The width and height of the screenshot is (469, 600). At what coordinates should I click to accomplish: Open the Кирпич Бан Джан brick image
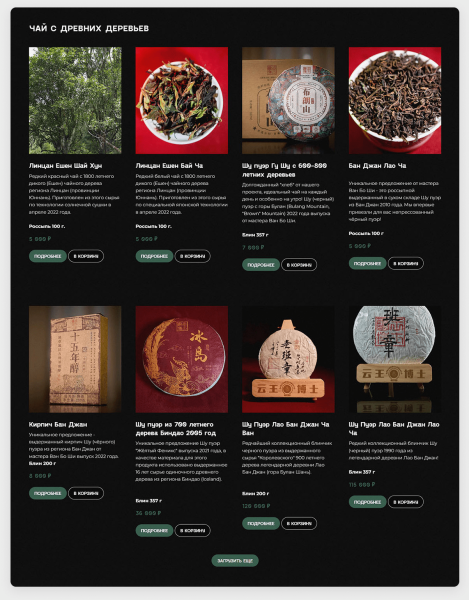(x=75, y=359)
